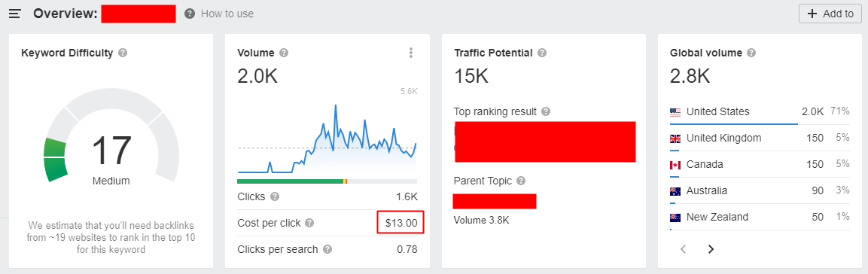Image resolution: width=868 pixels, height=274 pixels.
Task: Click the Global volume help icon
Action: click(751, 53)
